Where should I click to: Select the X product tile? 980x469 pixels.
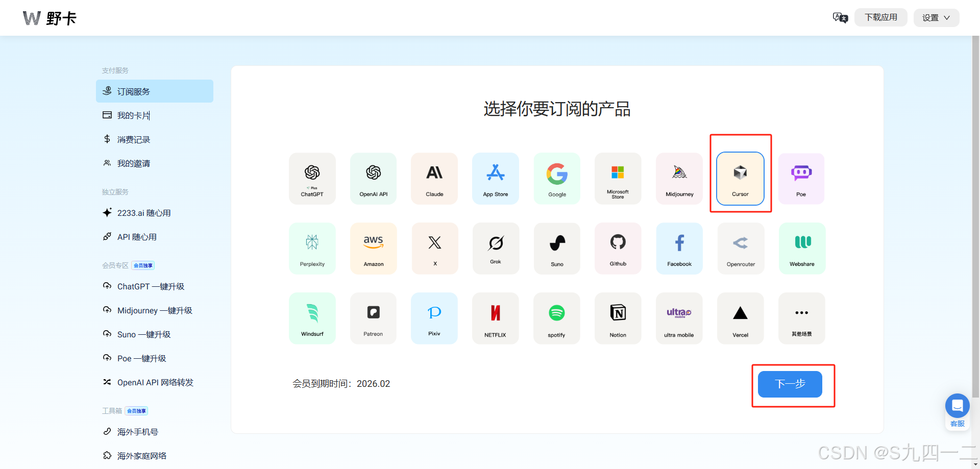pos(434,249)
